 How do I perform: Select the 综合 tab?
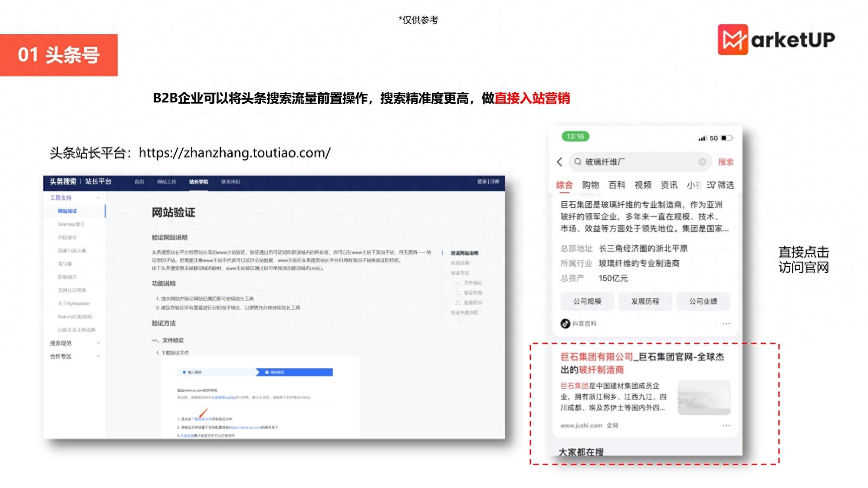(564, 185)
